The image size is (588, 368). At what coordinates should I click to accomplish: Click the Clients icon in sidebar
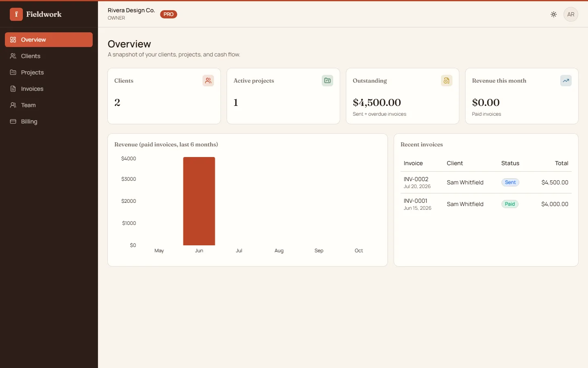pos(13,56)
